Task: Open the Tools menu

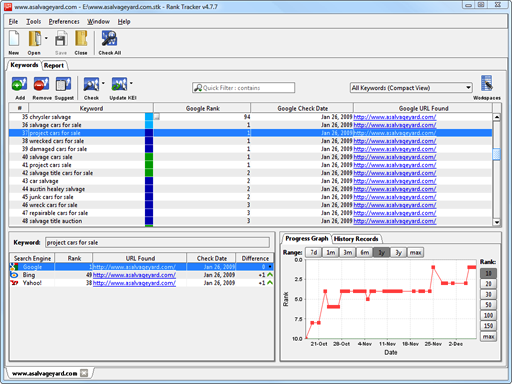Action: 34,22
